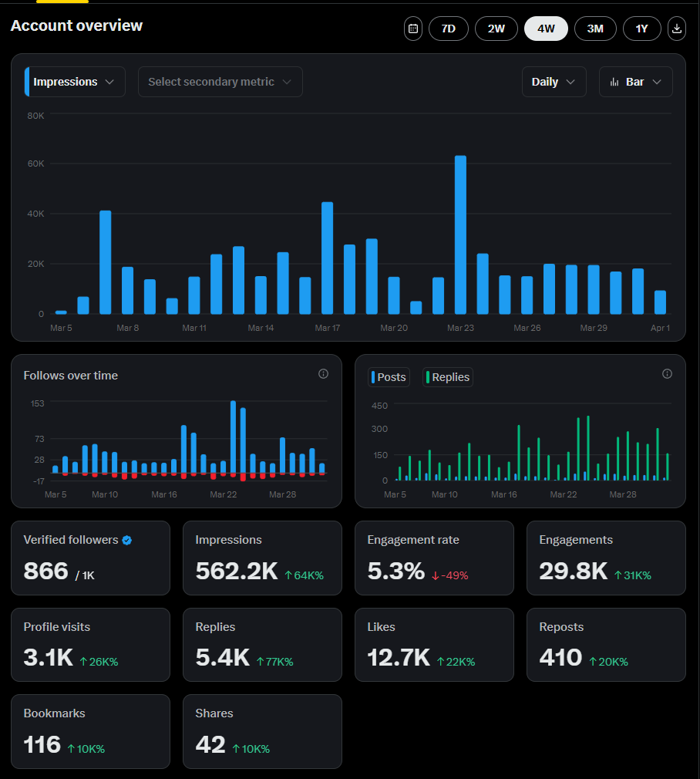This screenshot has height=779, width=700.
Task: Click the verified followers blue badge
Action: coord(127,540)
